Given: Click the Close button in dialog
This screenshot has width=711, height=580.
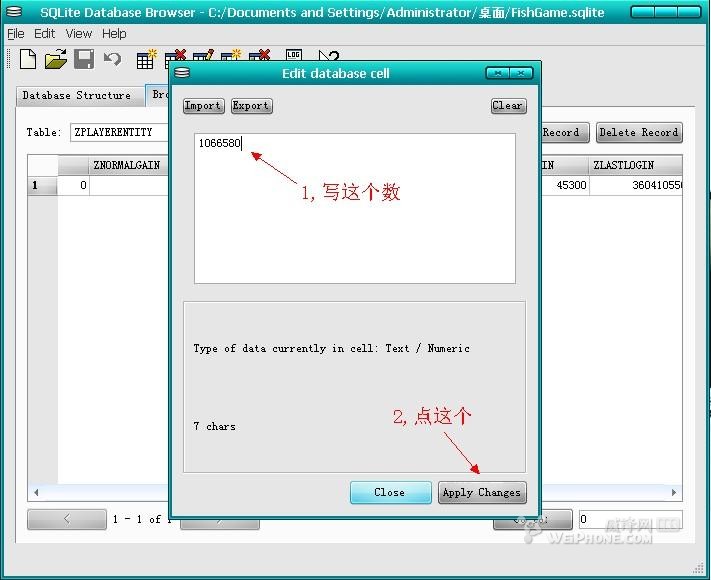Looking at the screenshot, I should [x=389, y=492].
